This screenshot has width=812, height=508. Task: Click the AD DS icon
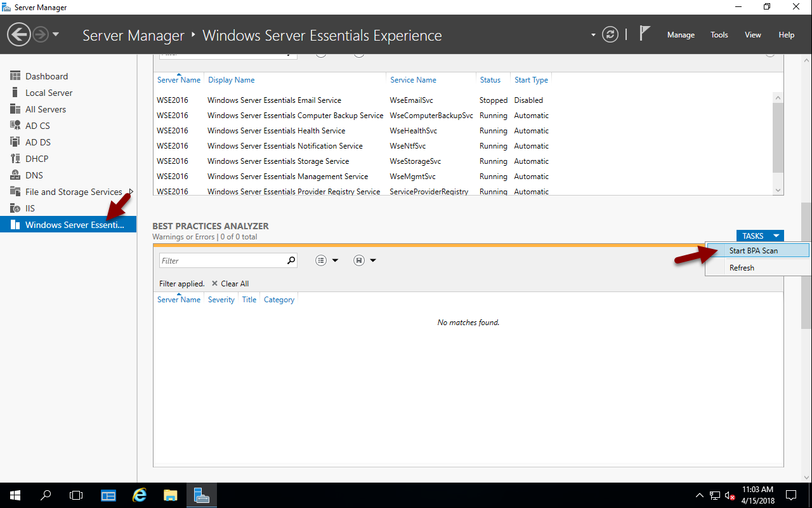click(x=15, y=142)
